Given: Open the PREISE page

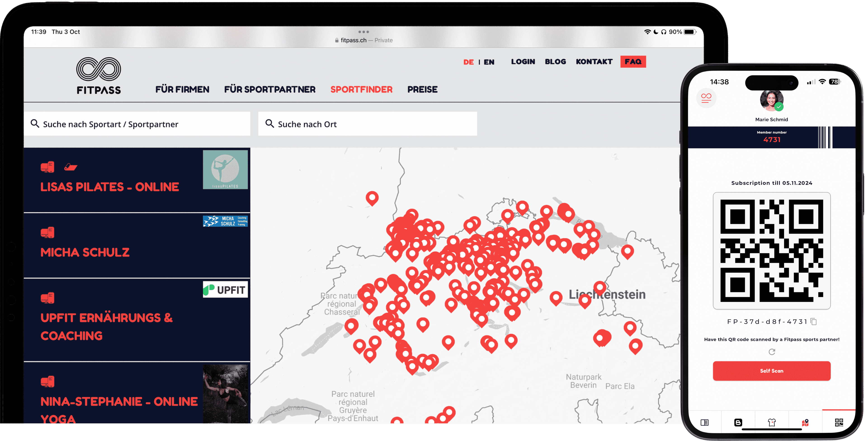Looking at the screenshot, I should coord(422,89).
